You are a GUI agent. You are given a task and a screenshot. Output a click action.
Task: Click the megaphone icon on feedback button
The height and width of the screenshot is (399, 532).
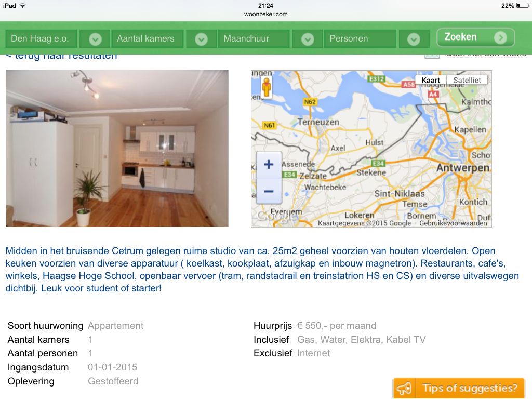coord(404,388)
